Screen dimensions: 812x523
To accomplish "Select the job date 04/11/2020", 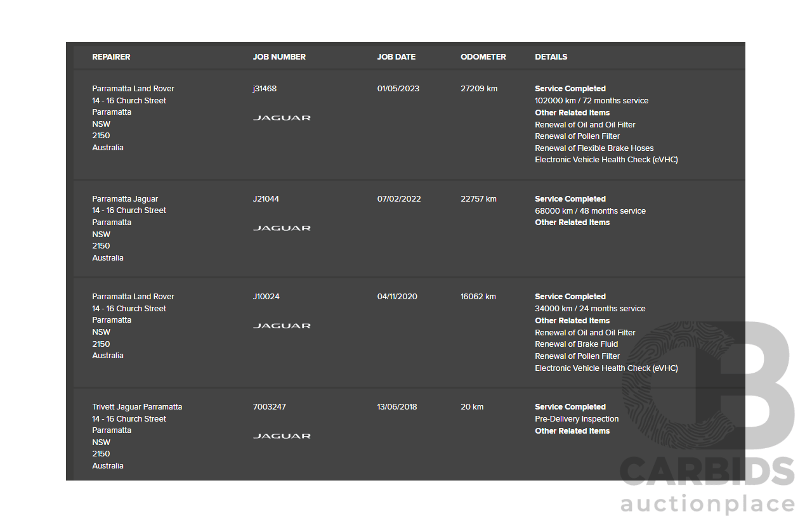I will (x=397, y=297).
